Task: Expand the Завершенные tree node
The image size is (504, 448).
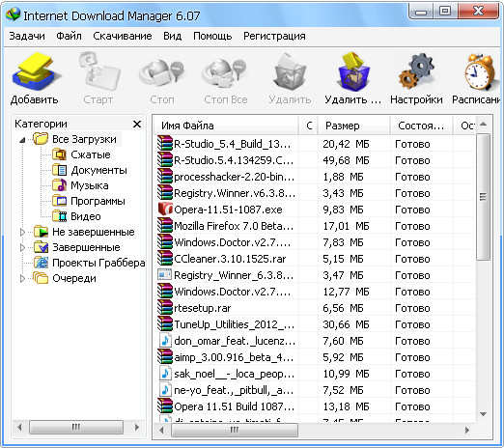Action: (22, 247)
